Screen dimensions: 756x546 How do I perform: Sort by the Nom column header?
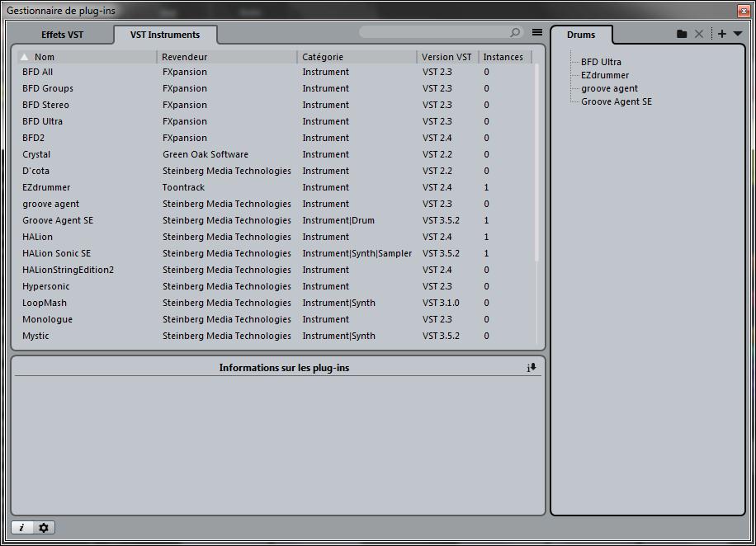coord(87,57)
